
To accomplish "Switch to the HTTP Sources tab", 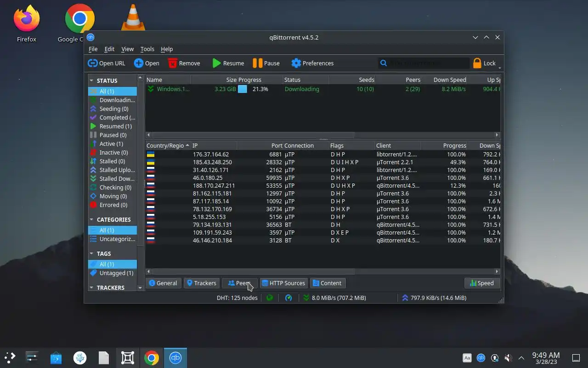I will (283, 283).
